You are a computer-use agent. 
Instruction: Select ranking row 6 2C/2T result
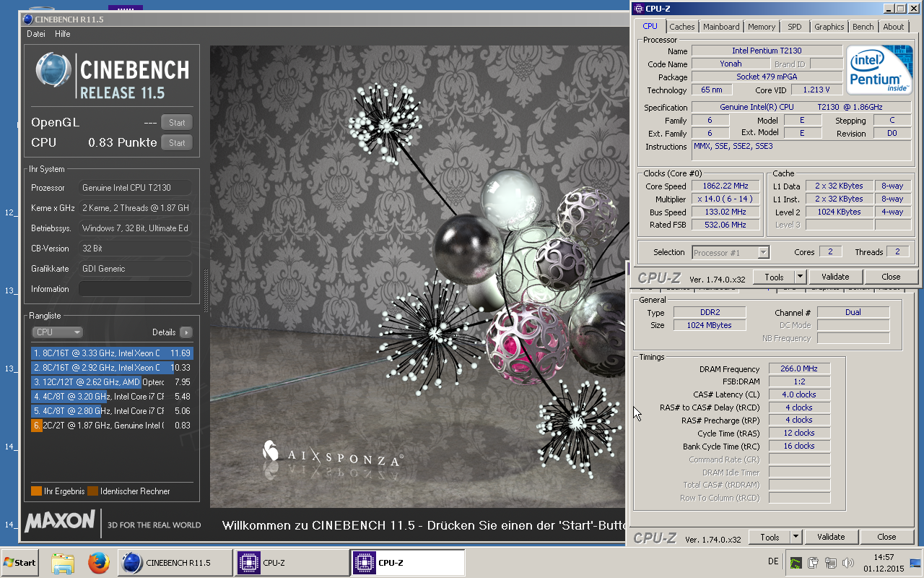pyautogui.click(x=112, y=426)
